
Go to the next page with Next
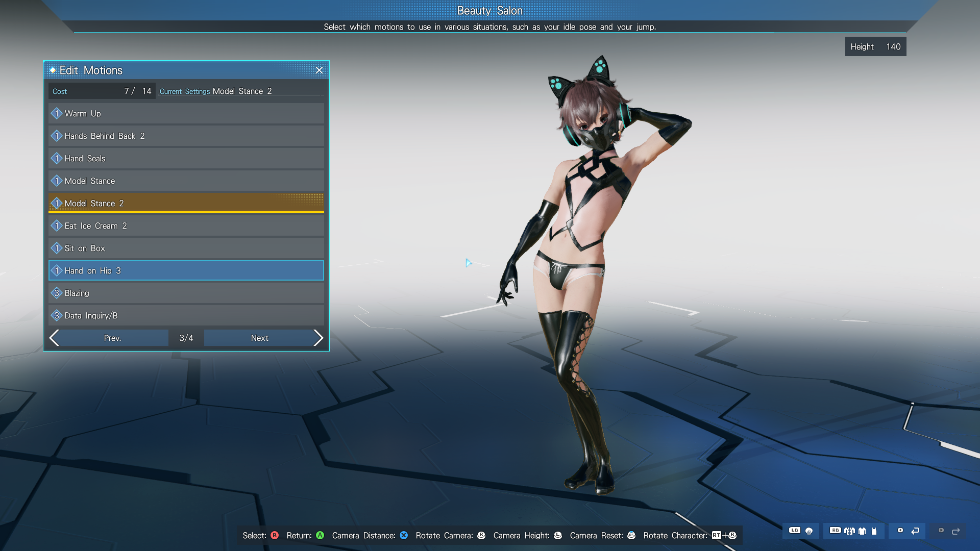coord(259,338)
